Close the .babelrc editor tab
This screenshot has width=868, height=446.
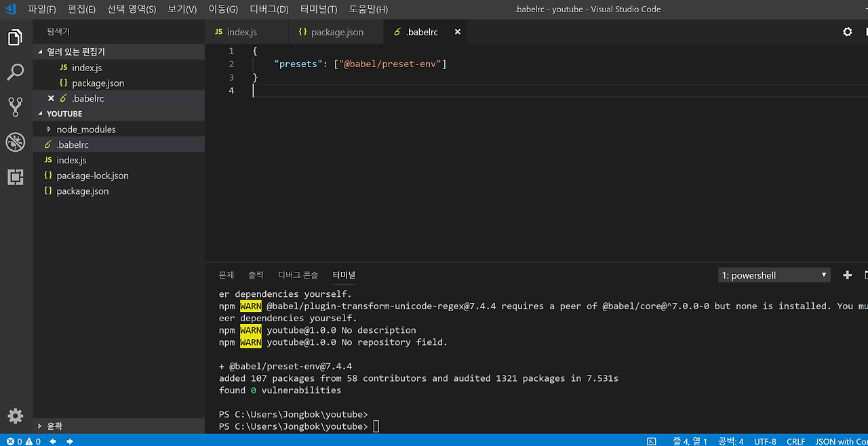[x=458, y=32]
